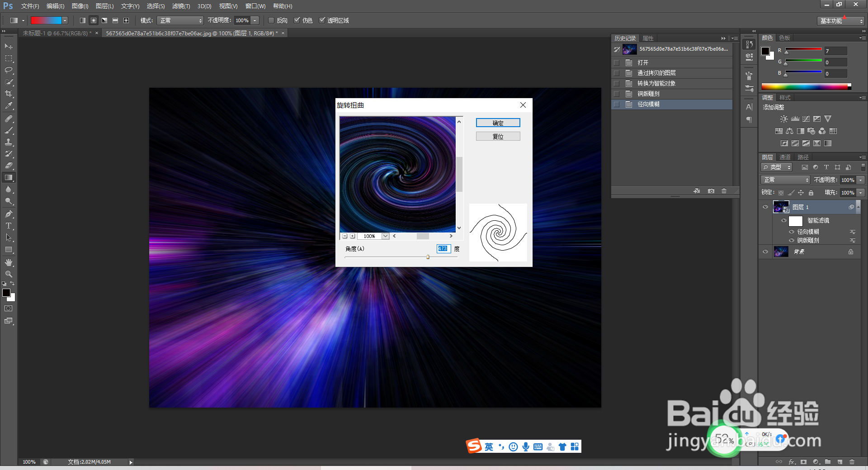
Task: Open layer filter 类型 dropdown
Action: pyautogui.click(x=777, y=167)
